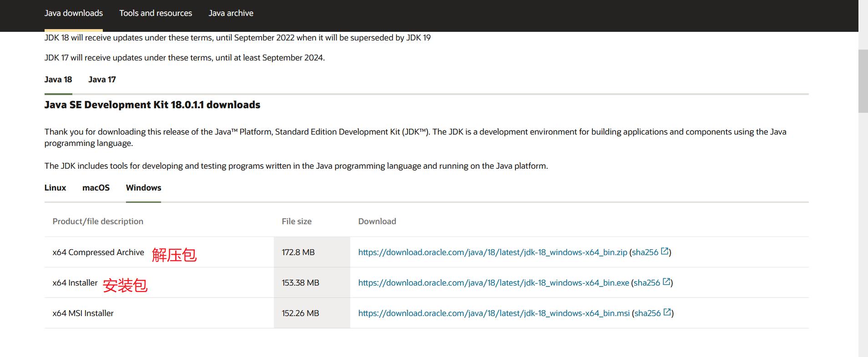
Task: Select the Windows platform tab
Action: click(x=144, y=188)
